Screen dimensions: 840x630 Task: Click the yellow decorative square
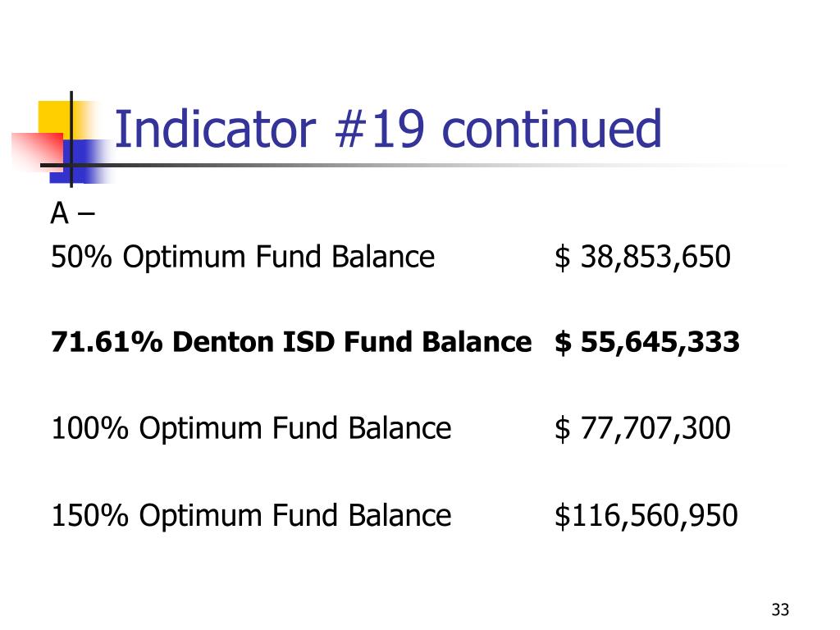tap(53, 116)
